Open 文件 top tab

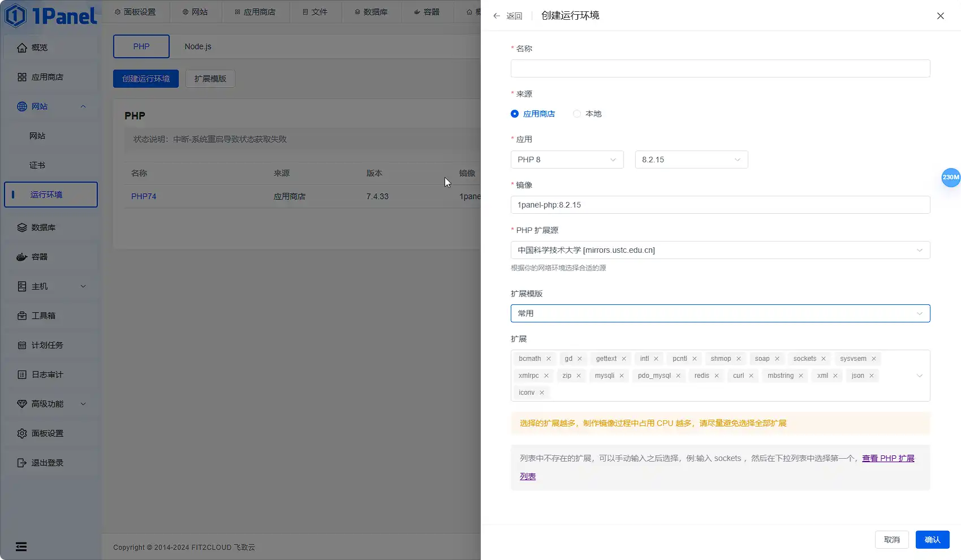[315, 12]
